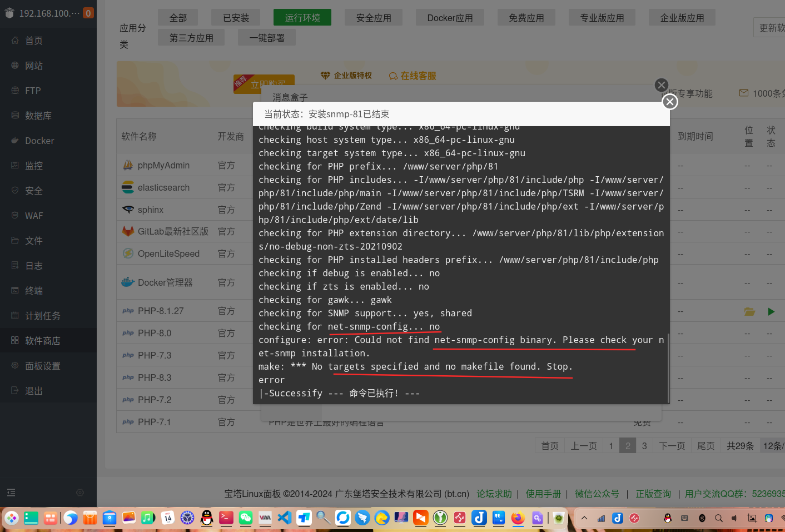Select the 已安装 category tab
785x532 pixels.
236,18
